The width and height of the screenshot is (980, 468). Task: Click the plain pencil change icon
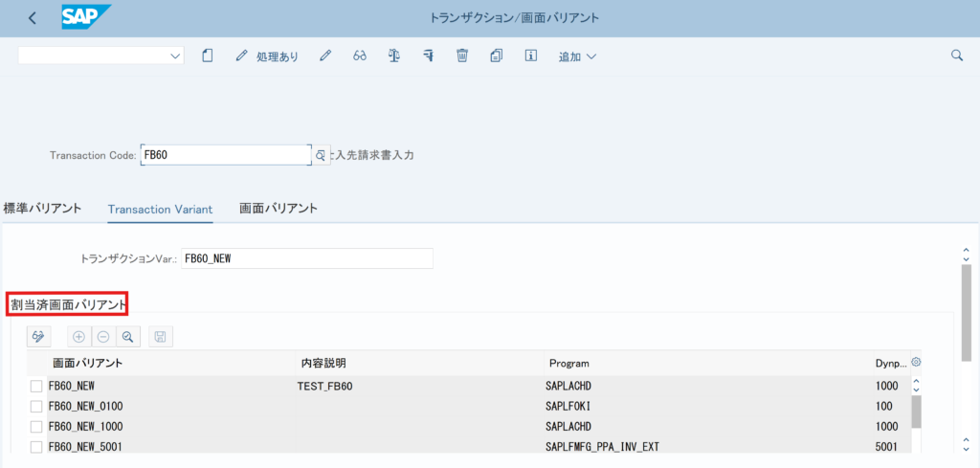point(324,56)
